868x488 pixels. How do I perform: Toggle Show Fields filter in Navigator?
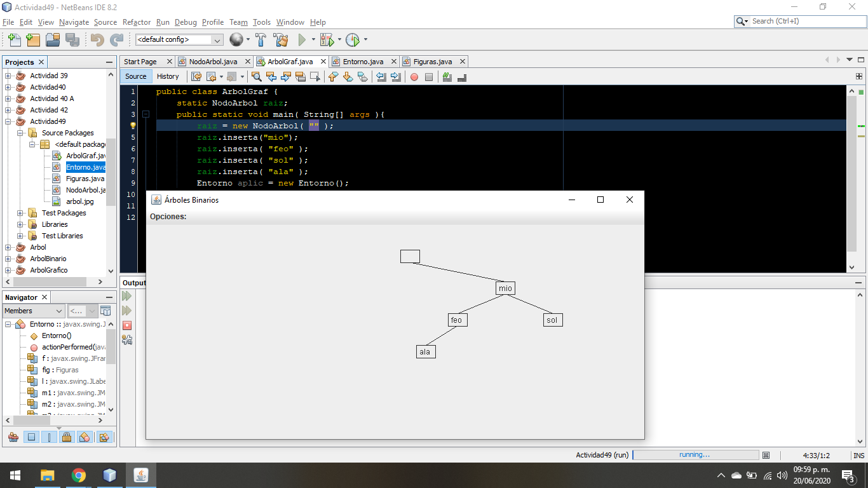click(31, 437)
